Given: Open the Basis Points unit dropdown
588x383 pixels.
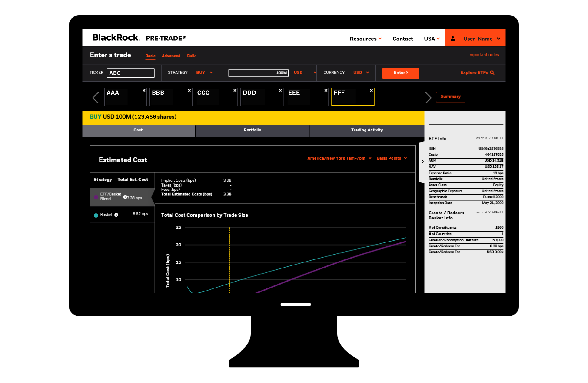Looking at the screenshot, I should tap(391, 158).
